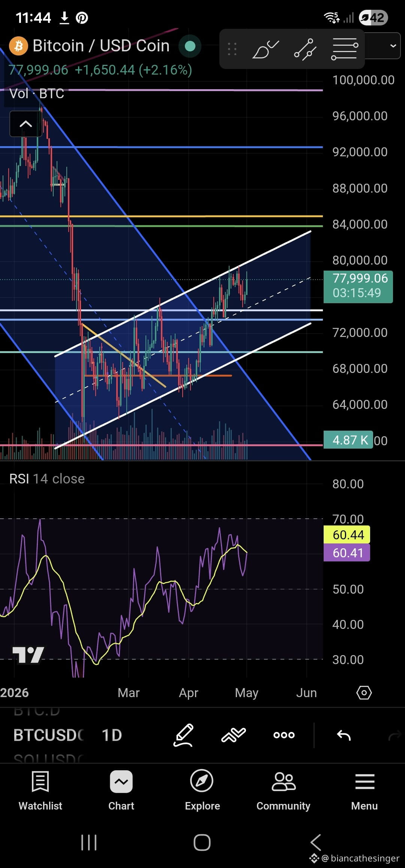The height and width of the screenshot is (868, 405).
Task: Tap the purple 60.41 RSI value label
Action: tap(347, 553)
